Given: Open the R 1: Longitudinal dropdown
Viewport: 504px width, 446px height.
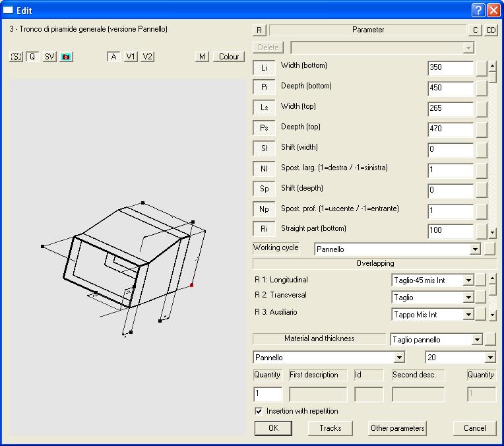Looking at the screenshot, I should point(468,280).
